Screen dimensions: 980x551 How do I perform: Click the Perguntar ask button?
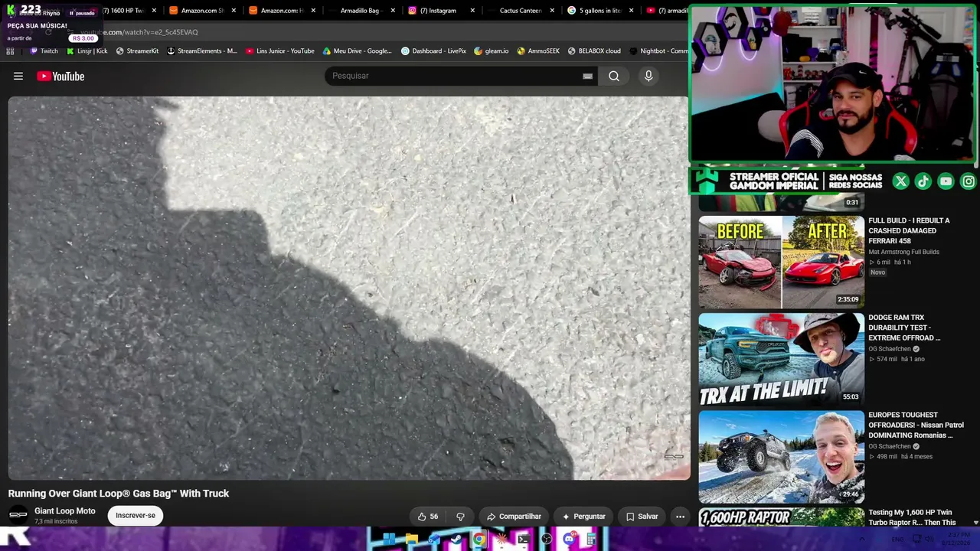point(583,517)
